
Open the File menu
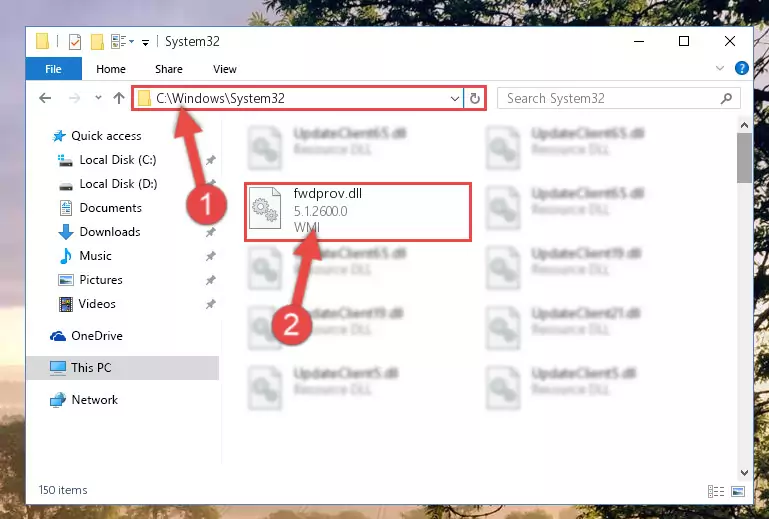tap(53, 69)
